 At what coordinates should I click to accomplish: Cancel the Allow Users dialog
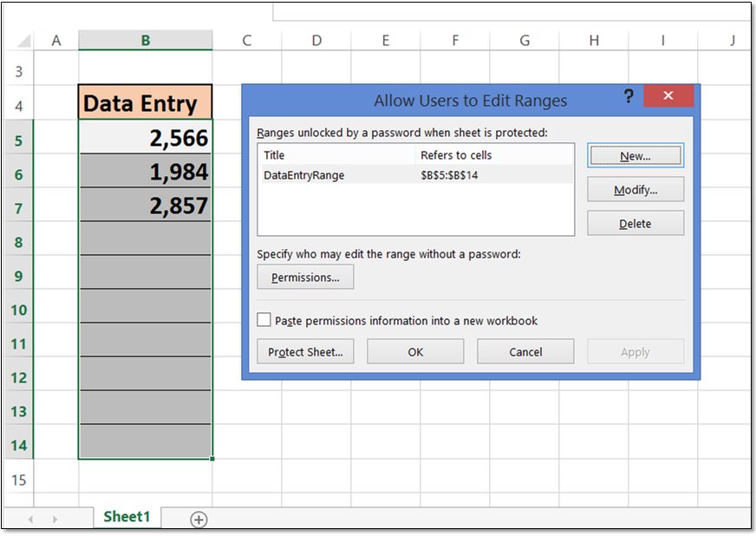tap(525, 351)
